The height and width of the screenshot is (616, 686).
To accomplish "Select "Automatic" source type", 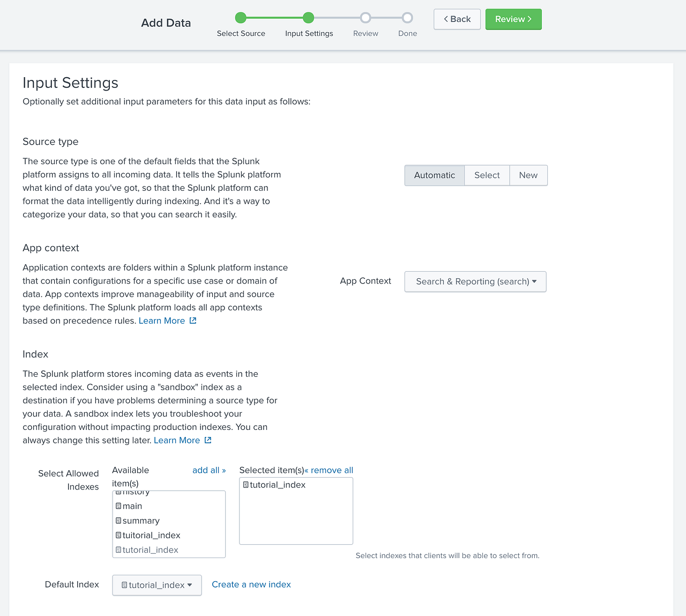I will click(434, 175).
